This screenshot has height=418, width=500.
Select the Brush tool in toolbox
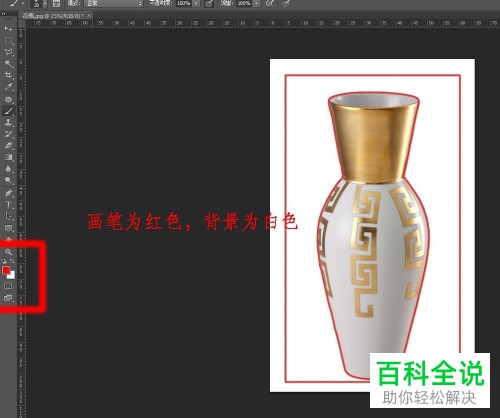(x=8, y=111)
